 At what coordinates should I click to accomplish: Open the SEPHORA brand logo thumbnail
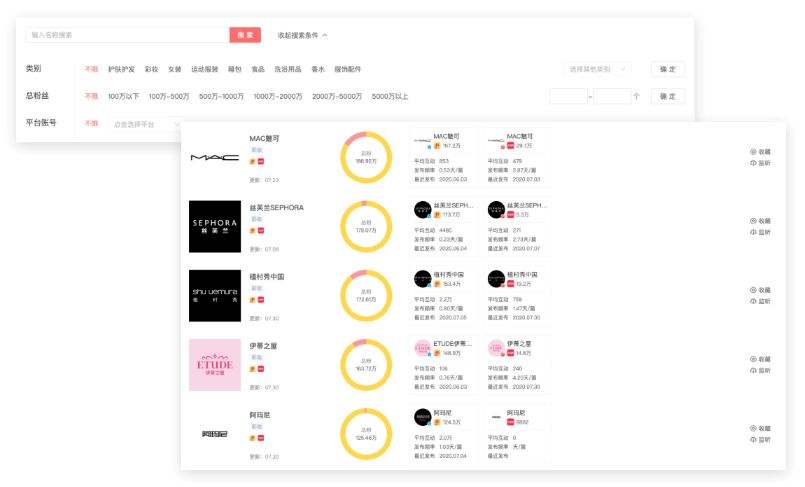tap(215, 226)
